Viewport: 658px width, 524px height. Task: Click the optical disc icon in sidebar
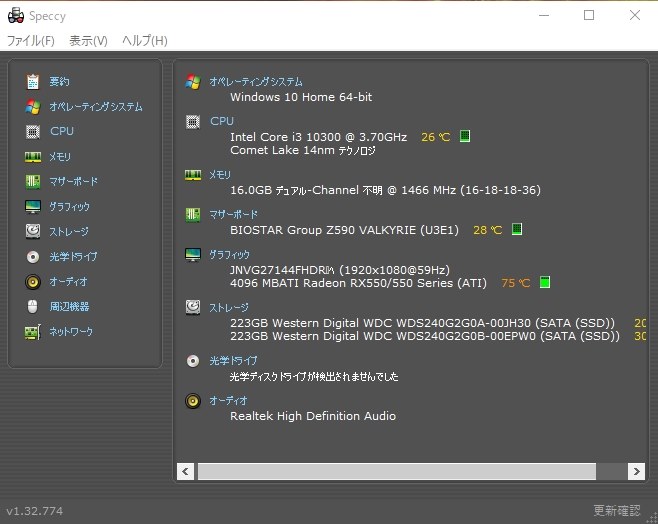pyautogui.click(x=33, y=256)
